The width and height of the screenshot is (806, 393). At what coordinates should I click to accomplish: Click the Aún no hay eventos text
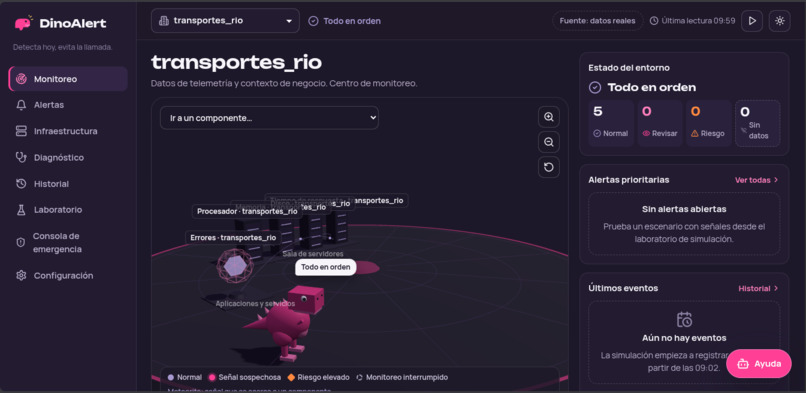[684, 338]
